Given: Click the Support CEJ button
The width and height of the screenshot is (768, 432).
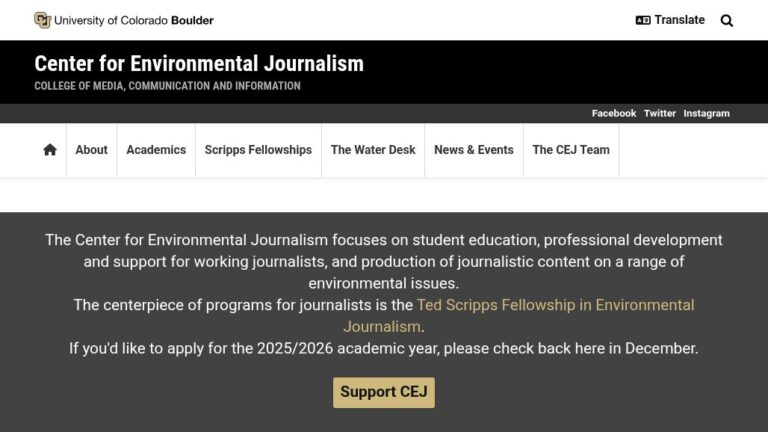Looking at the screenshot, I should tap(384, 392).
